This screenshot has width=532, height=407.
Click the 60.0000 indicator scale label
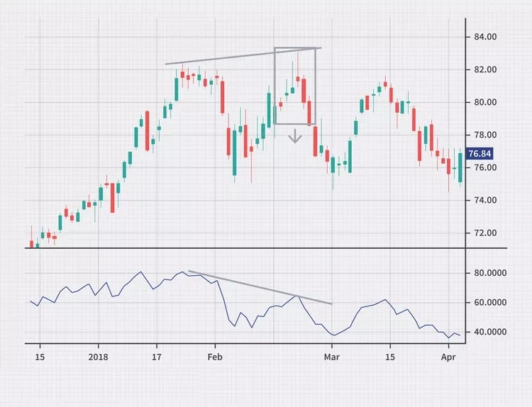pyautogui.click(x=491, y=303)
